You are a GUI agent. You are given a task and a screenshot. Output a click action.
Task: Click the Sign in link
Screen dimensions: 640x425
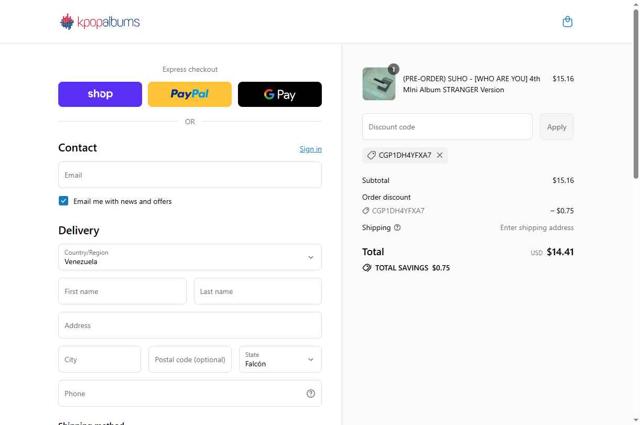pos(311,149)
